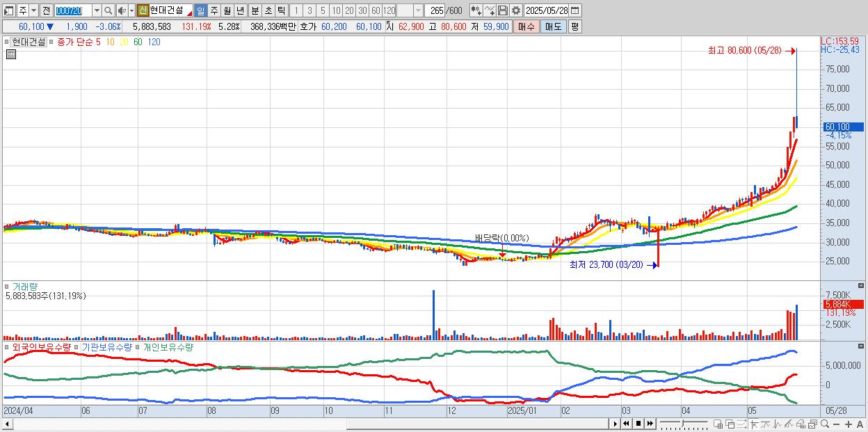Click the add-line-indicator icon
Viewport: 868px width, 432px height.
click(x=490, y=10)
